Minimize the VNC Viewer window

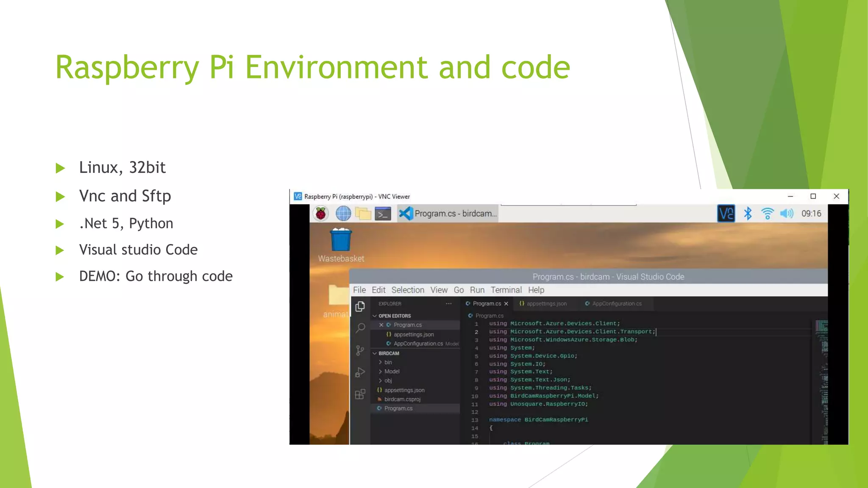(790, 196)
